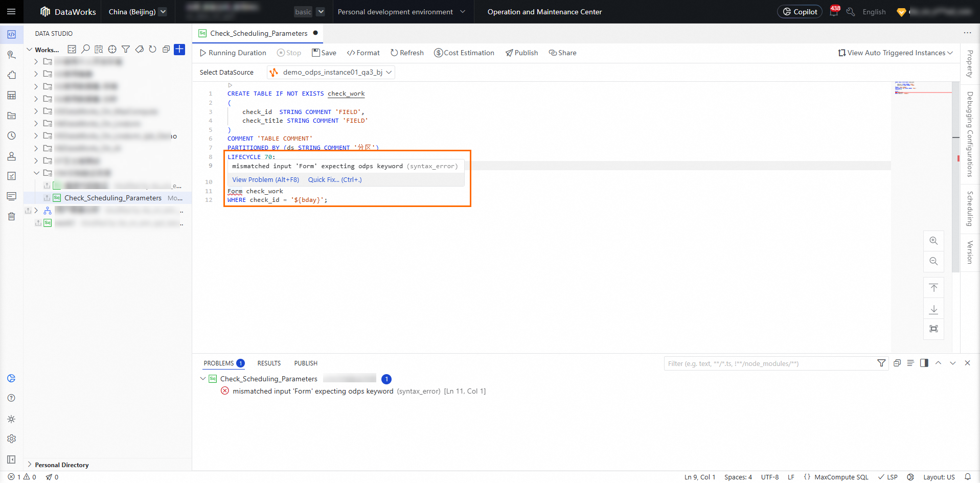Toggle the notification bell in status bar
The width and height of the screenshot is (980, 483).
967,477
